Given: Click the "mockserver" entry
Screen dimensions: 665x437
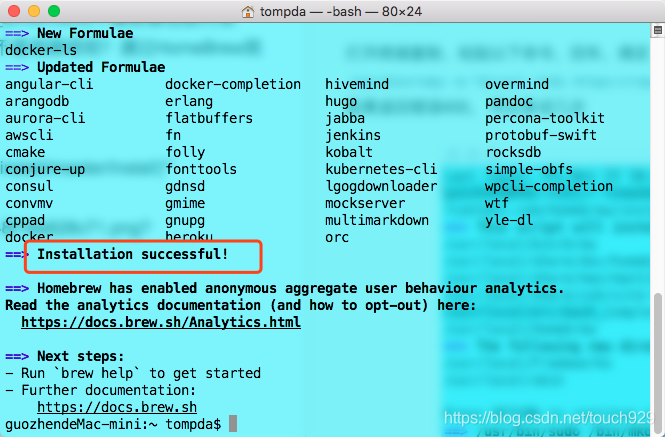Looking at the screenshot, I should pos(365,203).
